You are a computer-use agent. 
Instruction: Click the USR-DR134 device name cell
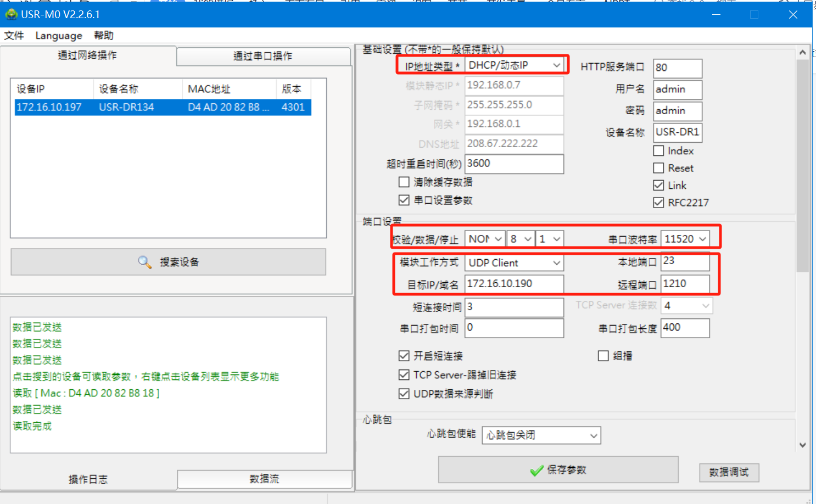coord(126,107)
